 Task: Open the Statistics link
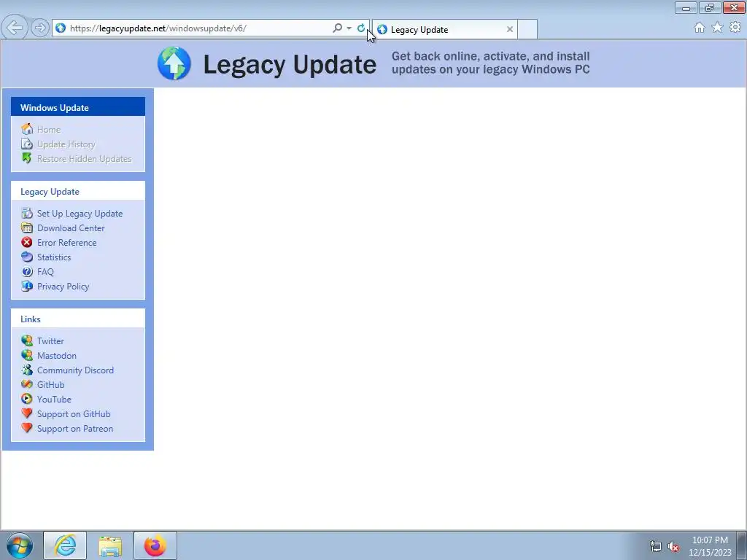point(54,257)
